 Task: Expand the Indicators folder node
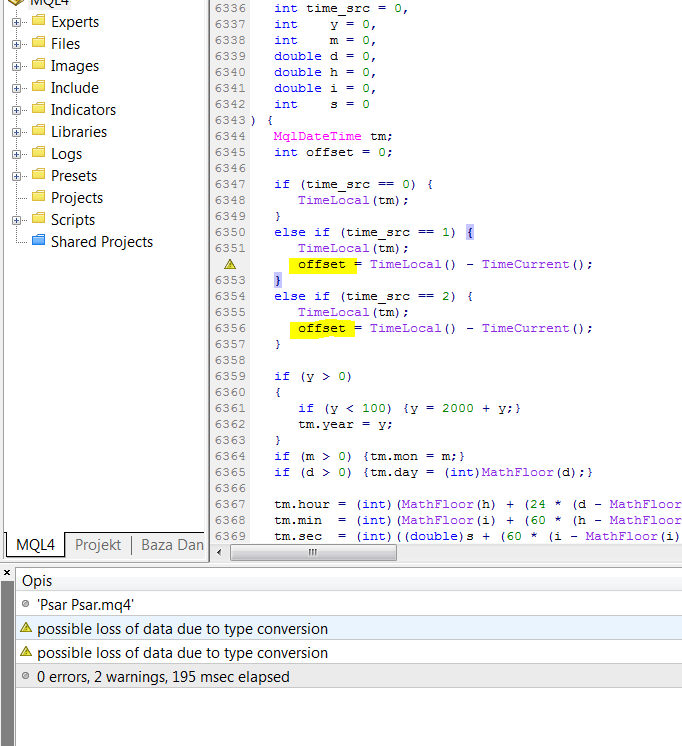point(17,110)
